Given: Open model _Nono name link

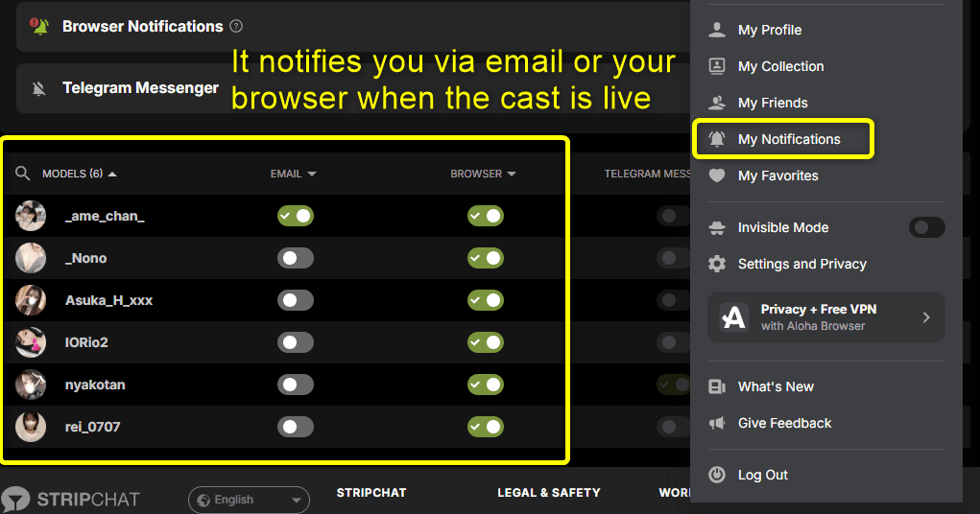Looking at the screenshot, I should (85, 258).
